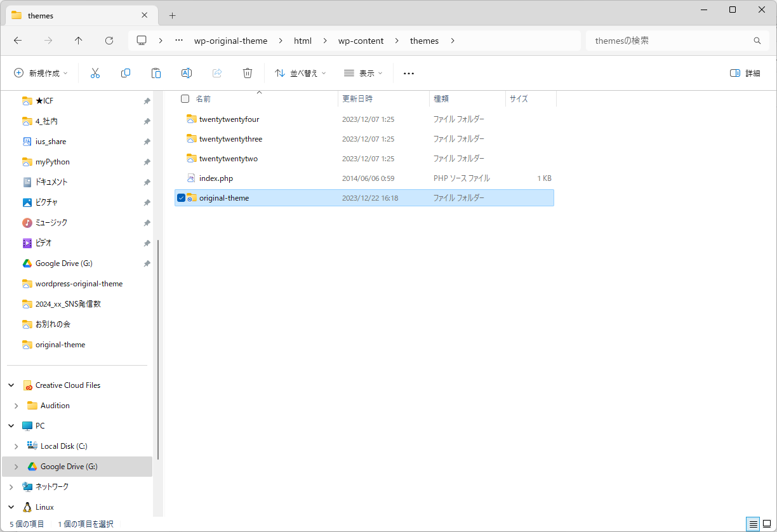Add a new tab with plus button
The image size is (777, 532).
click(x=172, y=15)
